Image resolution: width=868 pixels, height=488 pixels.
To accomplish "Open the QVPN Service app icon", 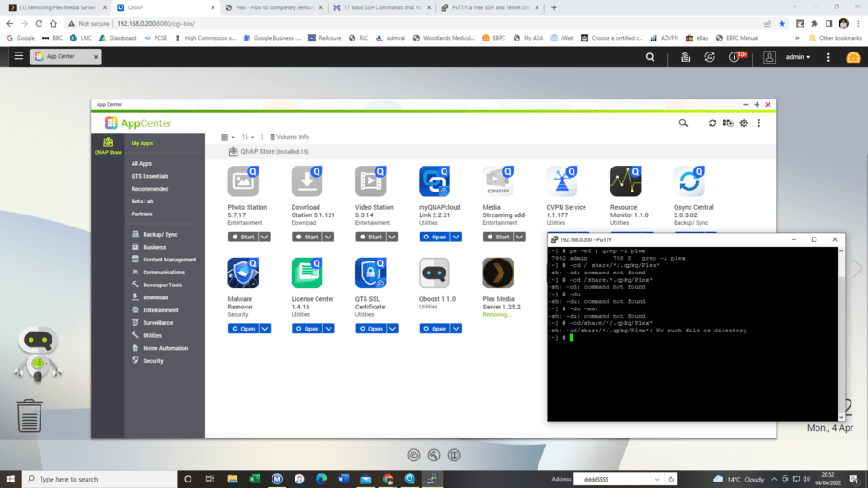I will click(561, 181).
